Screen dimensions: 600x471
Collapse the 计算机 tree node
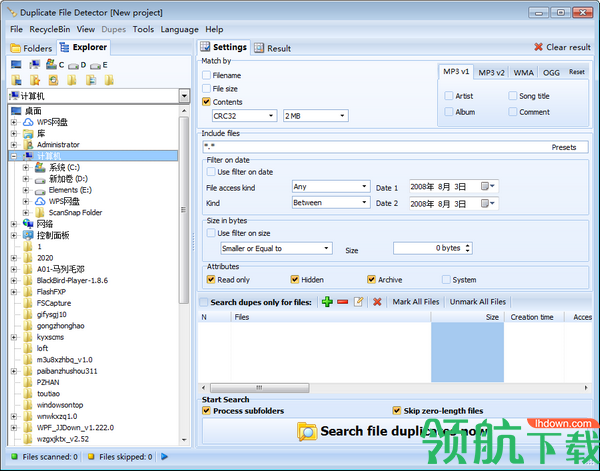tap(14, 156)
